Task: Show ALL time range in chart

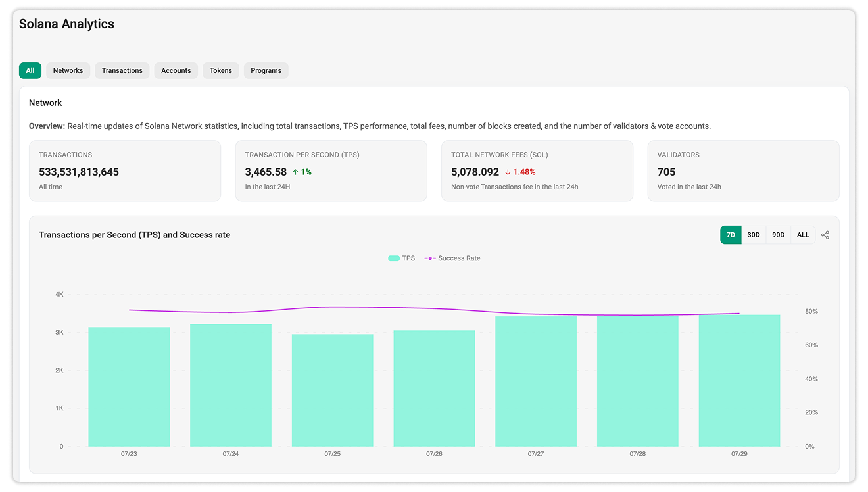Action: [x=803, y=235]
